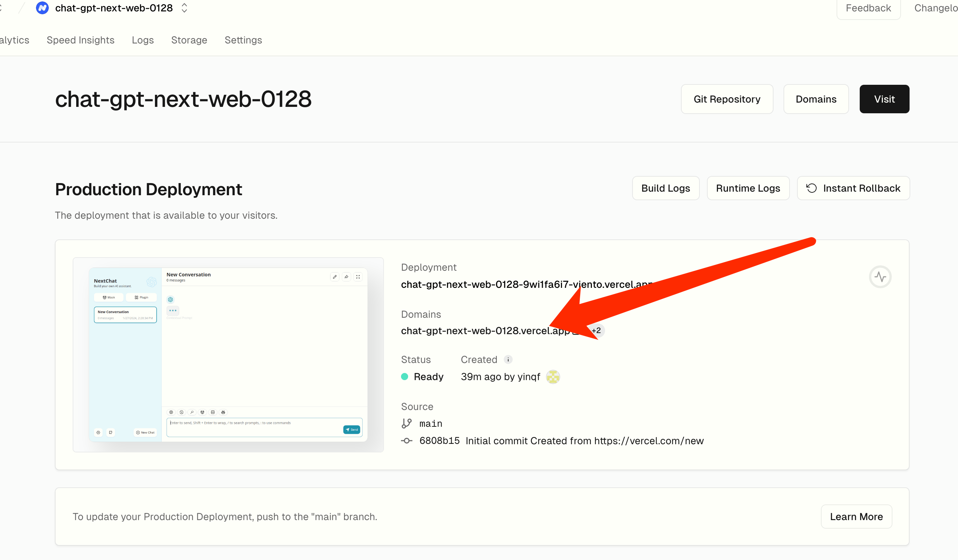Screen dimensions: 958x560
Task: Open Runtime Logs
Action: tap(748, 188)
